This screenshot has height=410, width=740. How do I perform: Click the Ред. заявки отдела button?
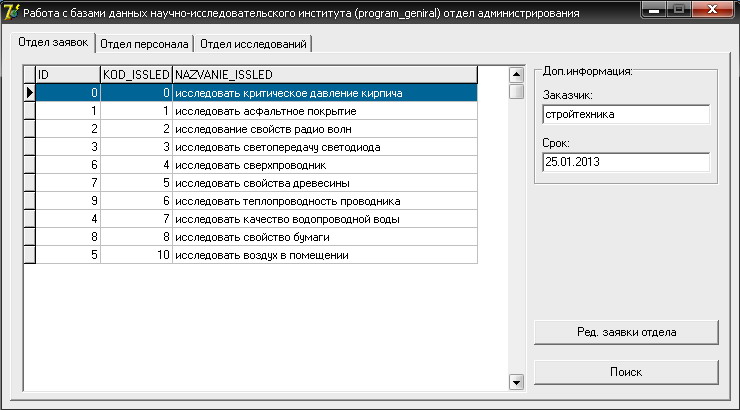click(626, 332)
